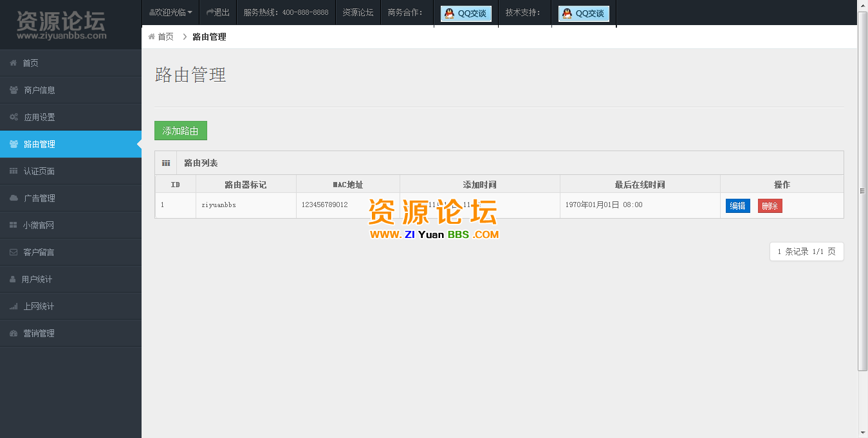This screenshot has height=438, width=868.
Task: Click the 路由器标记 column header
Action: (246, 185)
